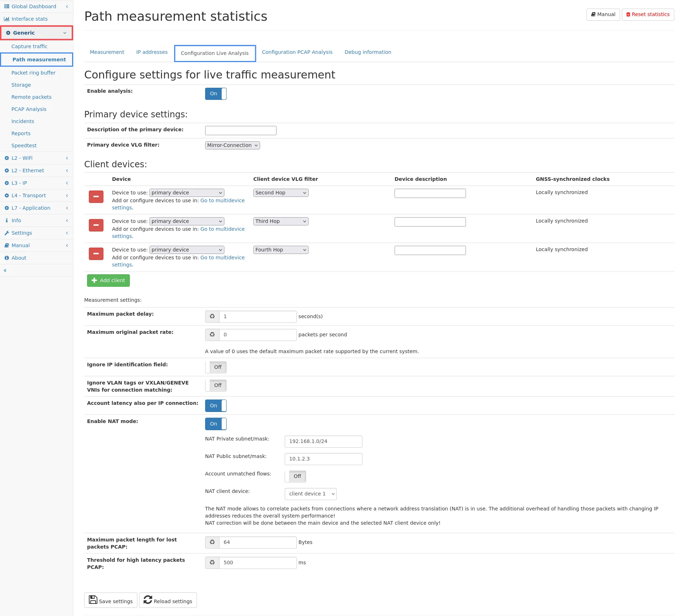Reset Maximum packet delay to default
The image size is (685, 616).
point(212,316)
